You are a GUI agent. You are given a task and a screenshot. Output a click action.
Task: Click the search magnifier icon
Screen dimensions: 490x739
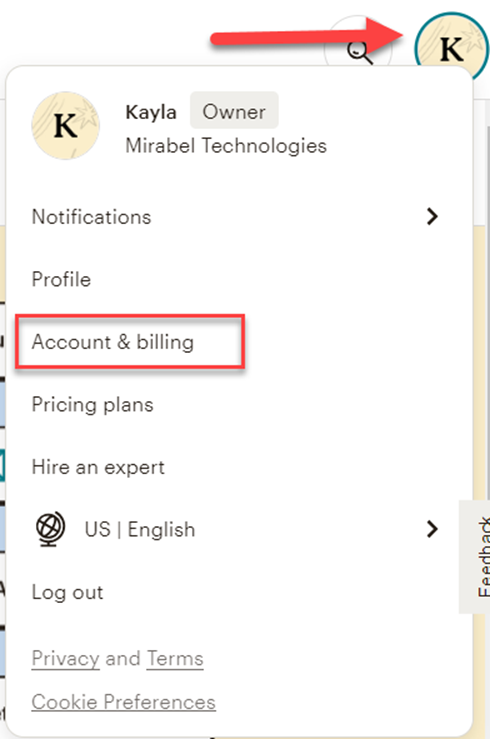coord(359,51)
